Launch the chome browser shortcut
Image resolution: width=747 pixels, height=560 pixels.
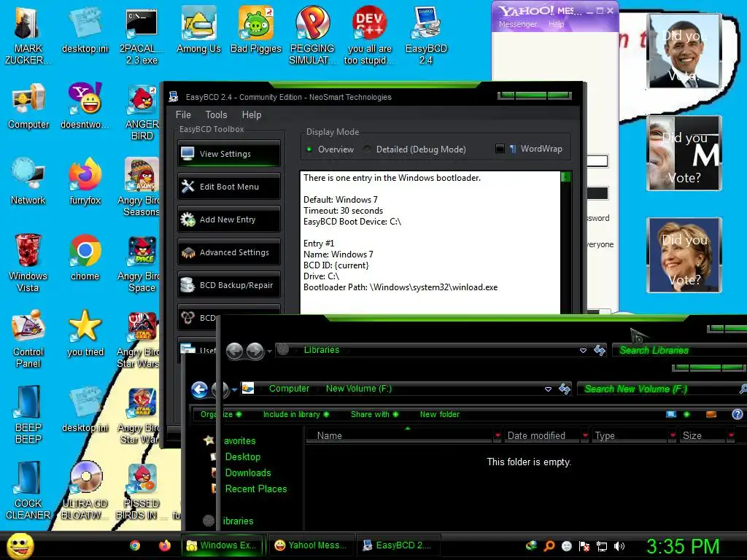[85, 257]
